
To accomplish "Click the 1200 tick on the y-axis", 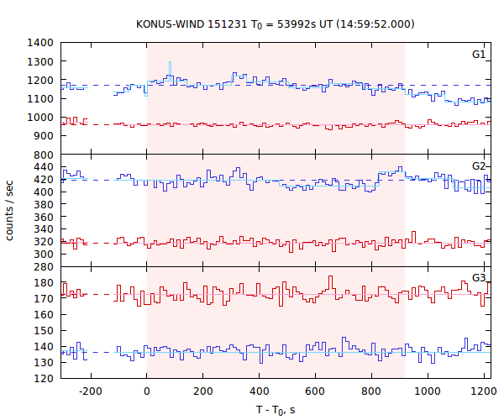I will pos(40,80).
